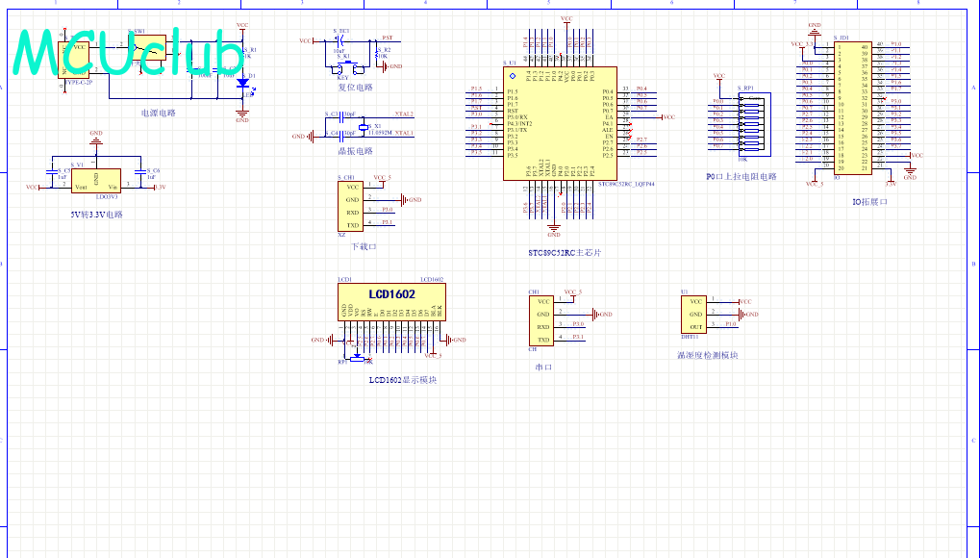Screen dimensions: 980x558
Task: Select the LCD1602 display component block
Action: point(391,302)
